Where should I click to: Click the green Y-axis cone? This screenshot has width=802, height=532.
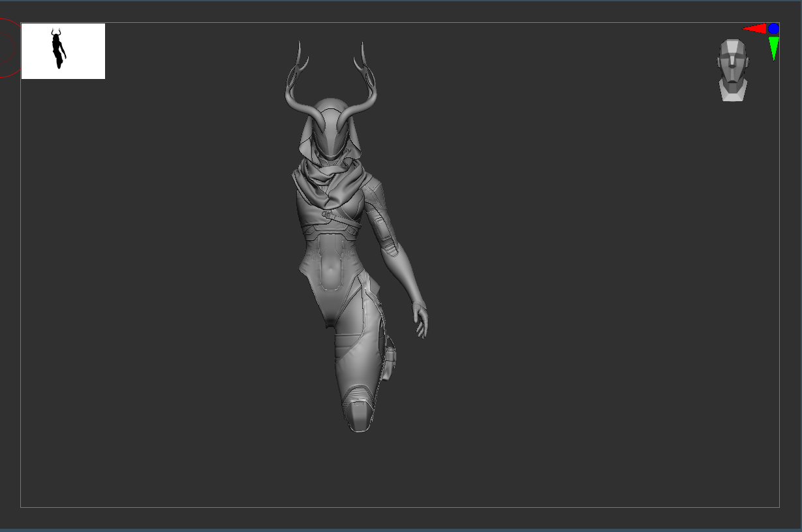point(774,48)
